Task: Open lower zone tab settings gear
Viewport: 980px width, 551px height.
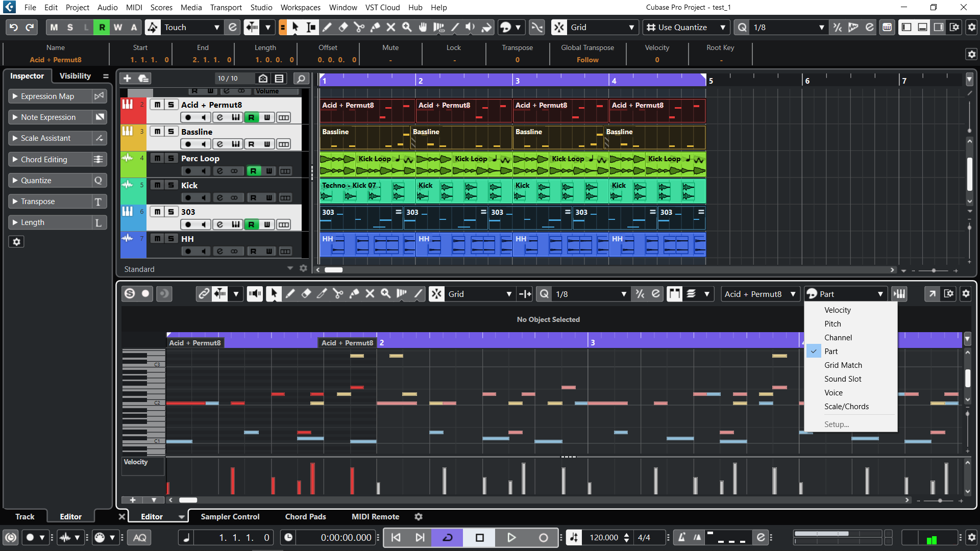Action: coord(419,517)
